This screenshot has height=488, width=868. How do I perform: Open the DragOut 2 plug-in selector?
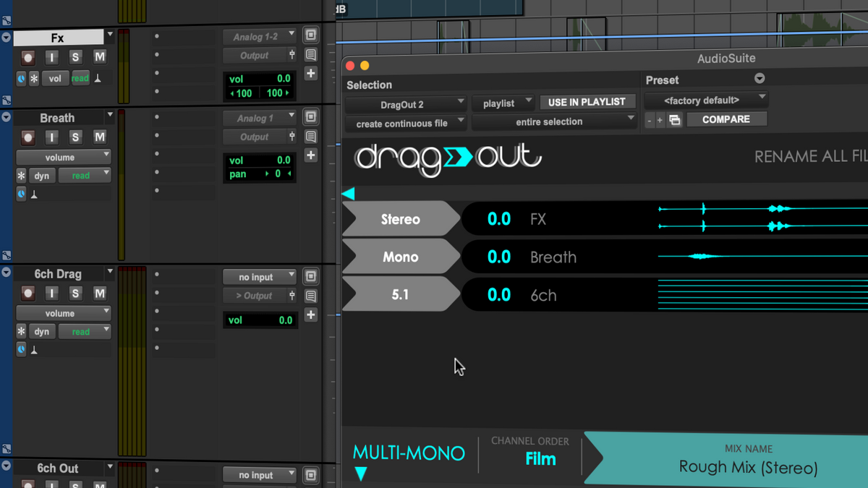(406, 104)
